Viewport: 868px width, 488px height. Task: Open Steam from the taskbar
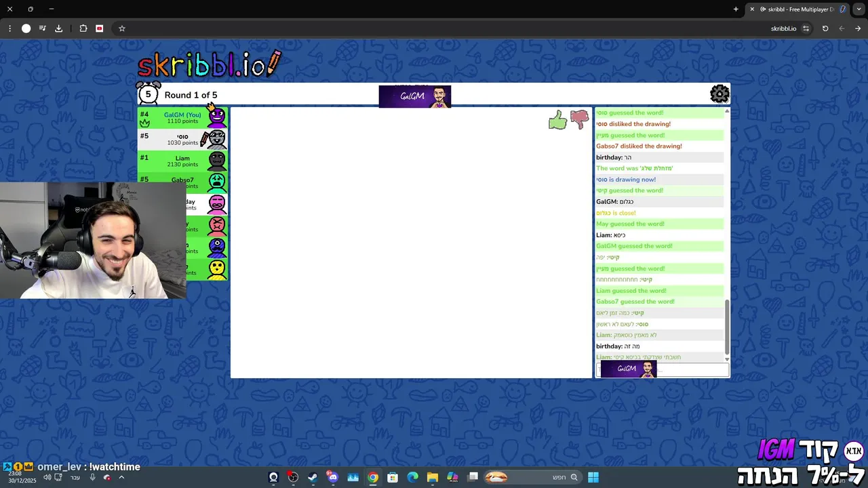313,477
